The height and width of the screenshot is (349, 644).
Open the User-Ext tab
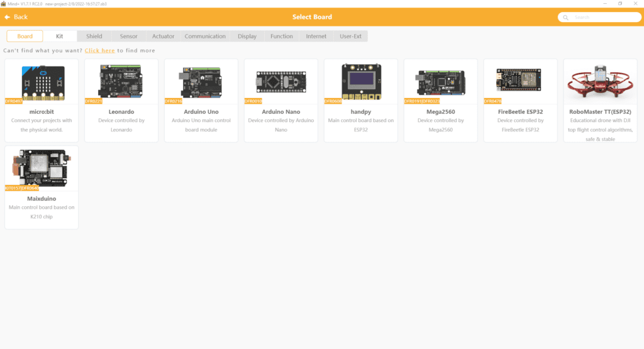pyautogui.click(x=350, y=36)
